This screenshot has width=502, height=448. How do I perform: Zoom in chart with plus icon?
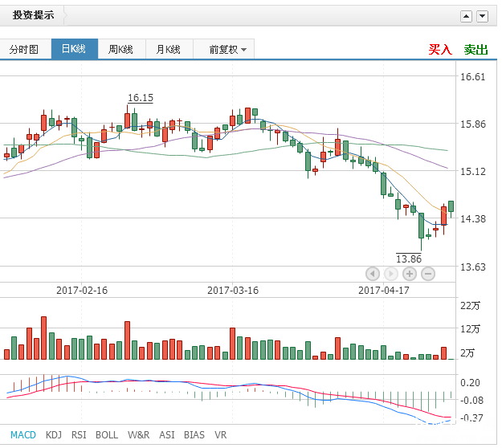pos(410,274)
